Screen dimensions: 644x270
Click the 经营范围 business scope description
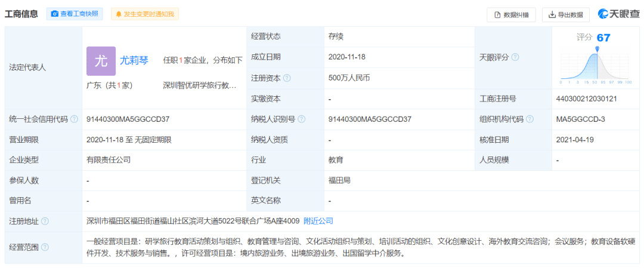tap(361, 247)
